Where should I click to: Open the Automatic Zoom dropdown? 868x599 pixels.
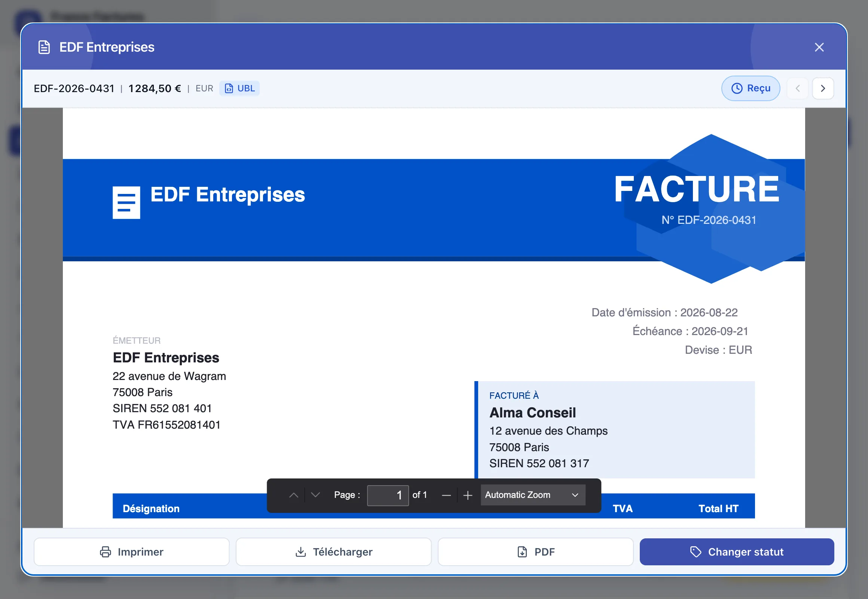(533, 495)
